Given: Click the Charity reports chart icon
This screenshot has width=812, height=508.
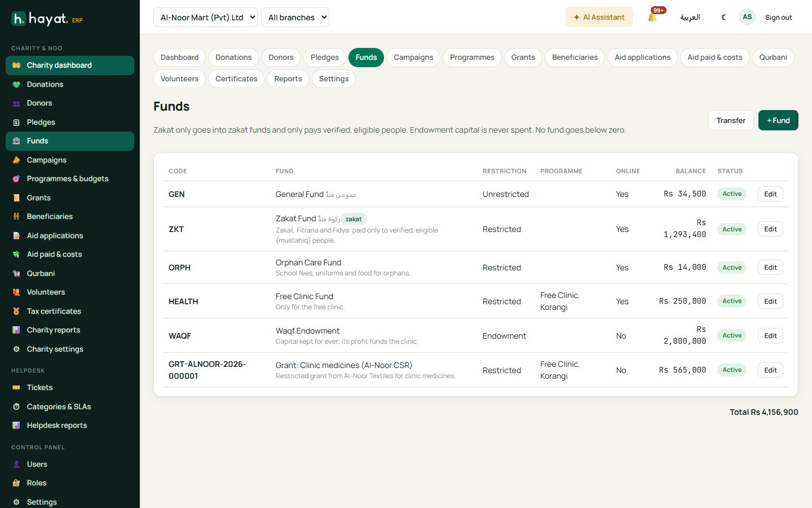Looking at the screenshot, I should (x=16, y=330).
